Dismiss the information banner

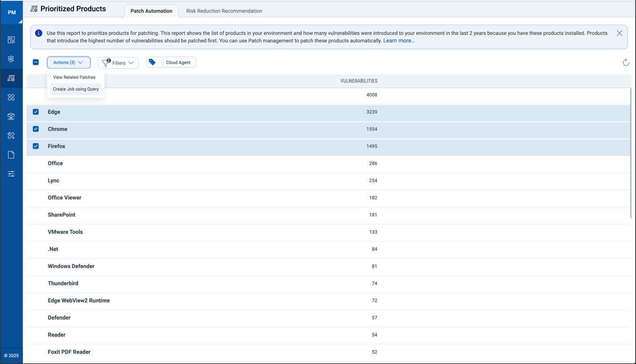click(x=620, y=33)
